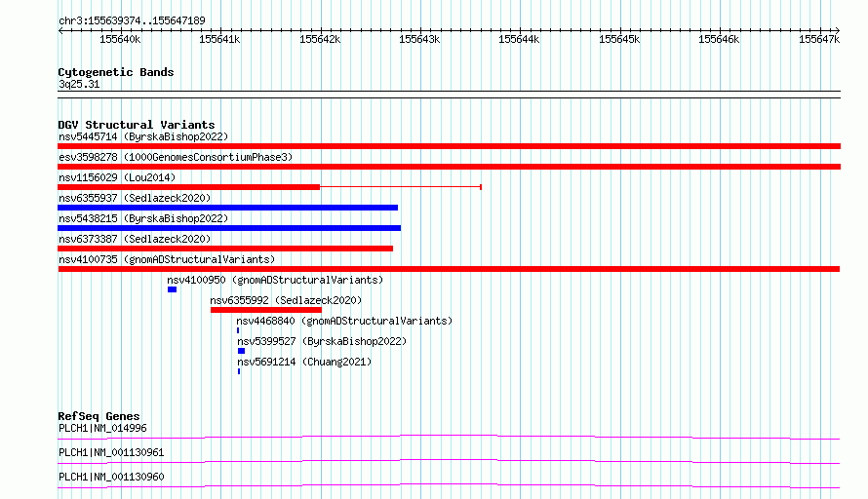The height and width of the screenshot is (499, 868).
Task: Click the magenta line of PLCH1|NM_014996
Action: coord(449,437)
